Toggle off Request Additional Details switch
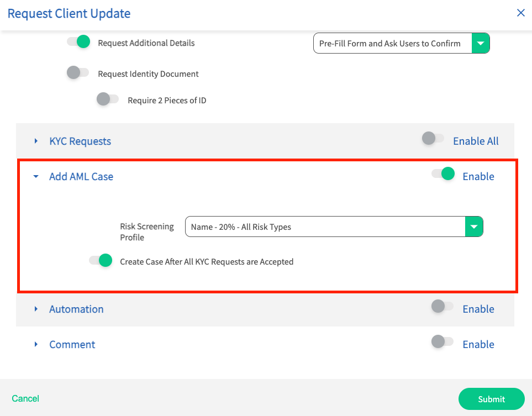This screenshot has width=532, height=416. pos(78,42)
